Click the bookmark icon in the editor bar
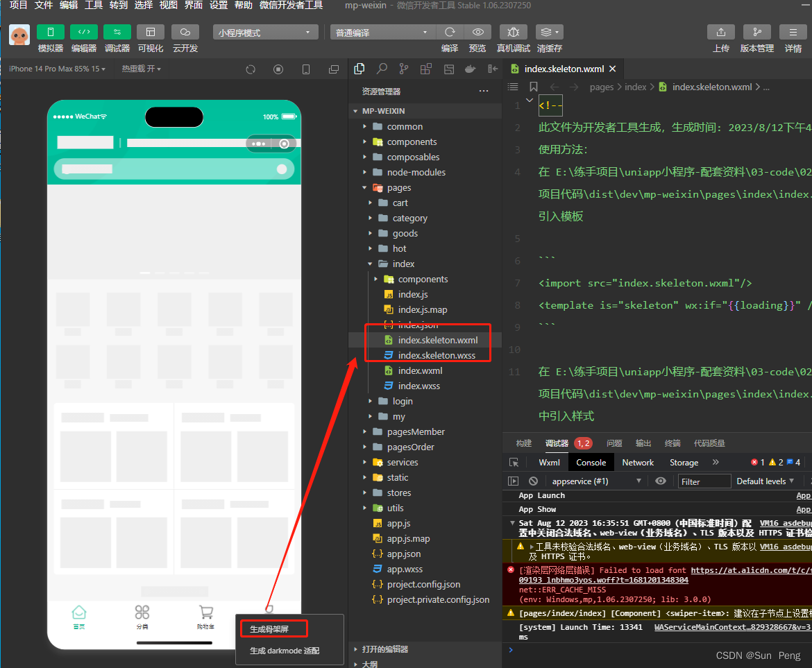Viewport: 812px width, 668px height. coord(534,87)
